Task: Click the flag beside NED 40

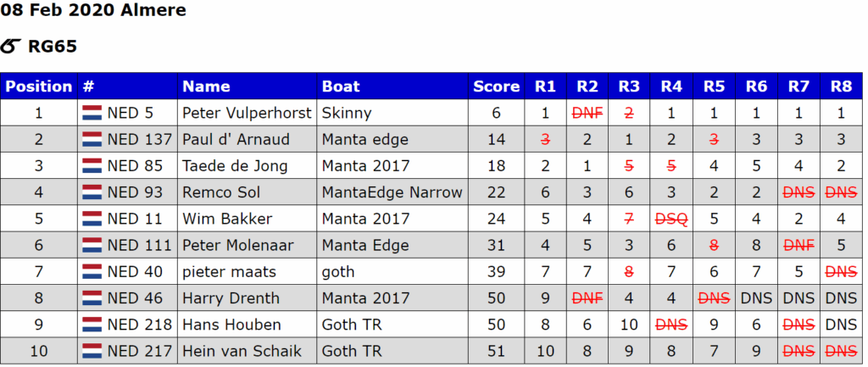Action: coord(92,272)
